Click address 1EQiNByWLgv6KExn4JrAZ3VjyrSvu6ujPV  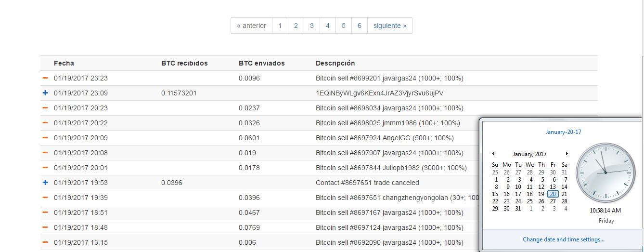pos(380,93)
